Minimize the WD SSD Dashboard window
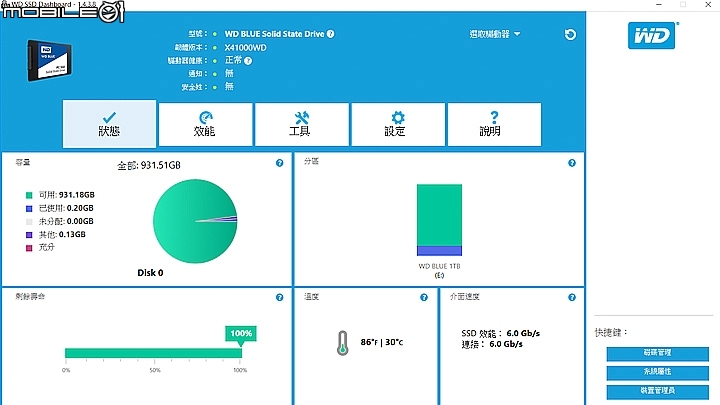 (x=659, y=5)
